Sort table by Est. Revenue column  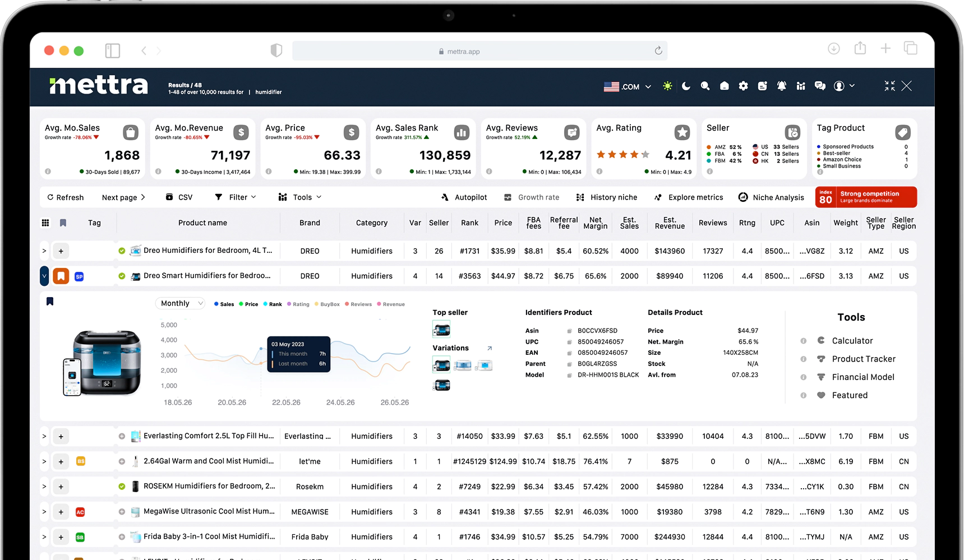[670, 223]
